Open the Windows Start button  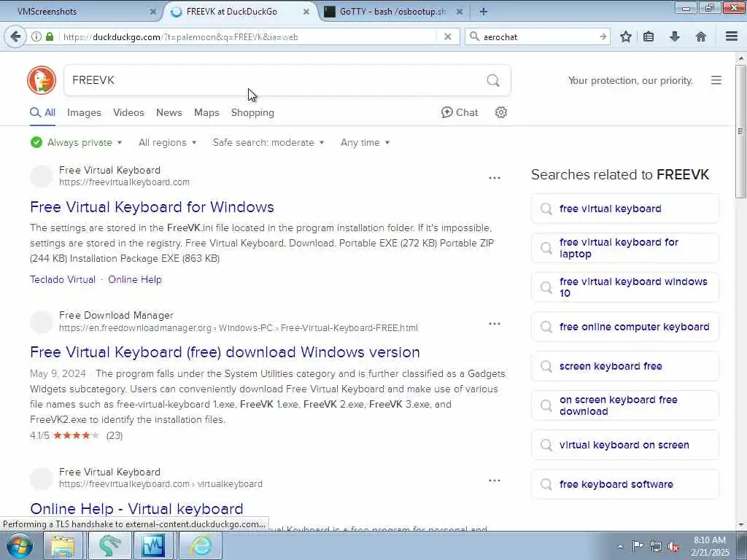[19, 545]
